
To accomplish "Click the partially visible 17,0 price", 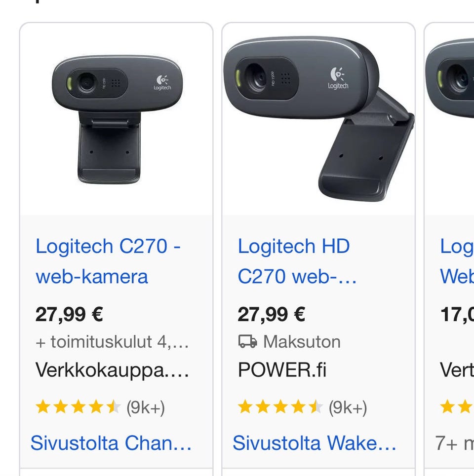I will pyautogui.click(x=457, y=314).
